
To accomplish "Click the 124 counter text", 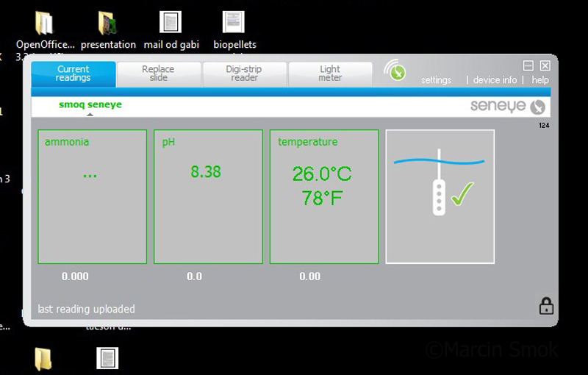I will pyautogui.click(x=544, y=126).
